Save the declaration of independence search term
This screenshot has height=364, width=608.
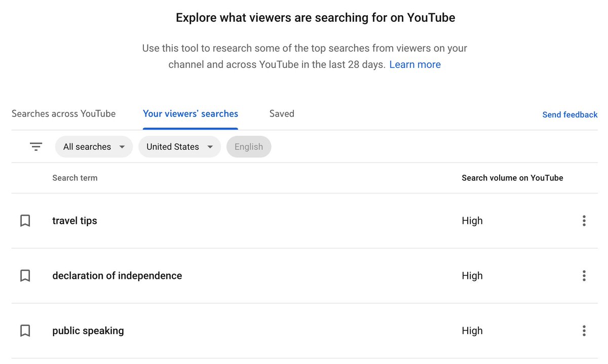25,276
